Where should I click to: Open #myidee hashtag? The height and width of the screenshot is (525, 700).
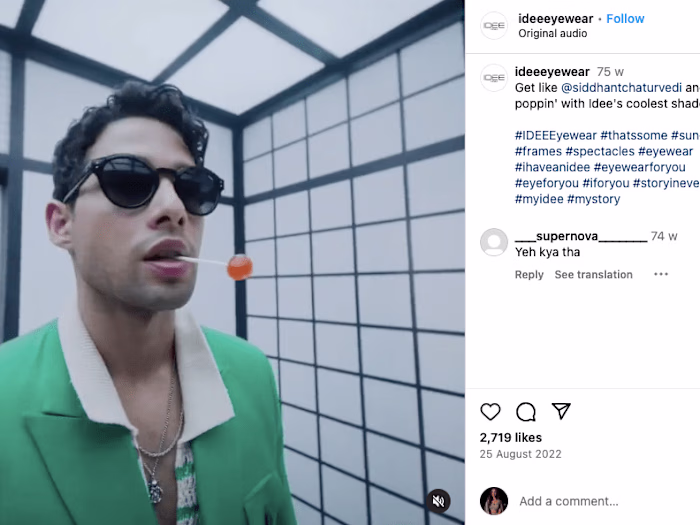pyautogui.click(x=539, y=199)
